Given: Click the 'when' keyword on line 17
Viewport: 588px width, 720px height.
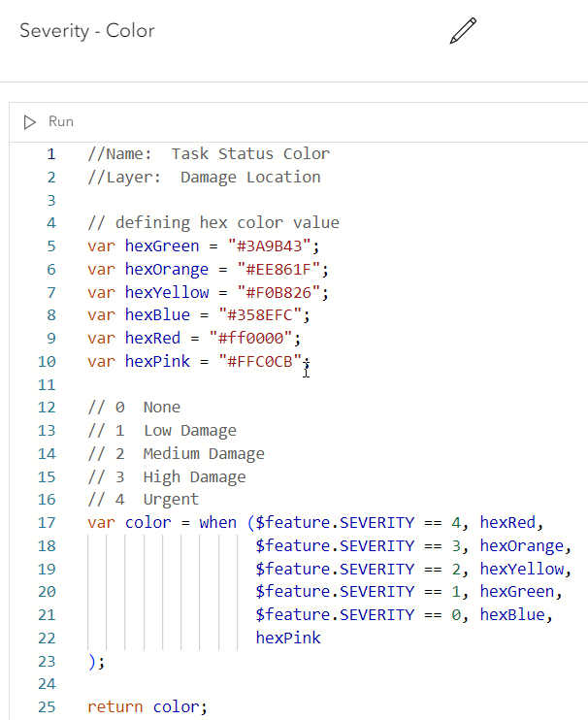Looking at the screenshot, I should (x=218, y=523).
